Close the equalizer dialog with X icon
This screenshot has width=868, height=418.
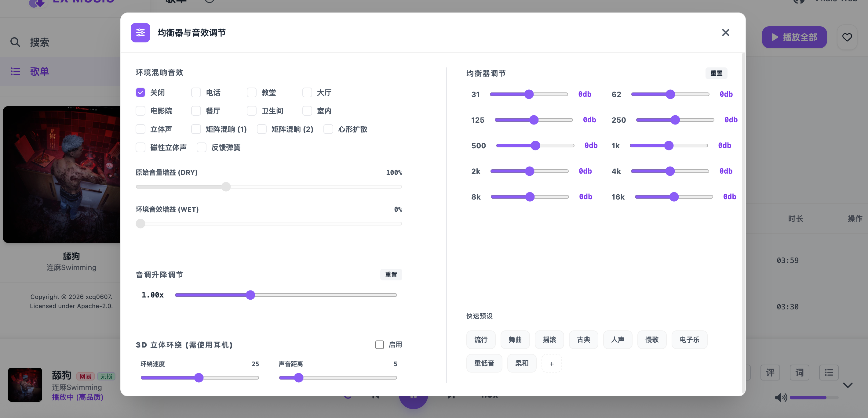click(725, 33)
